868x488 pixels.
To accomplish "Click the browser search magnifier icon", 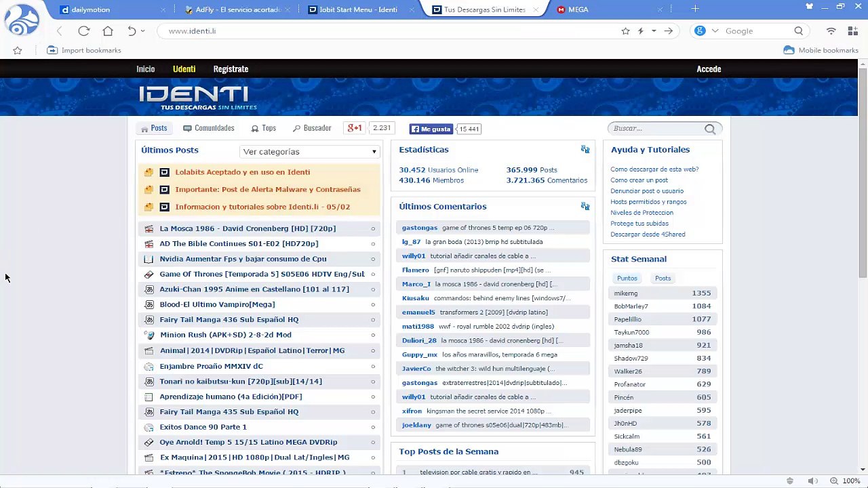I will click(x=798, y=31).
